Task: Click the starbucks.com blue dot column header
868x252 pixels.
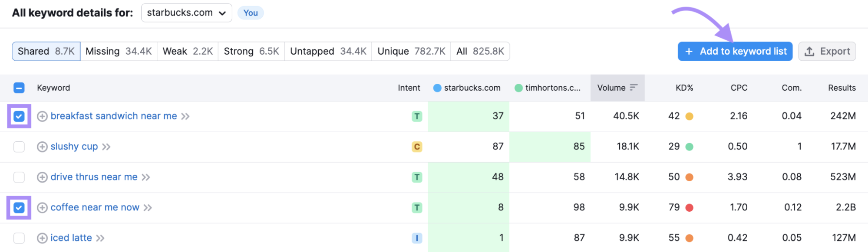Action: [467, 88]
